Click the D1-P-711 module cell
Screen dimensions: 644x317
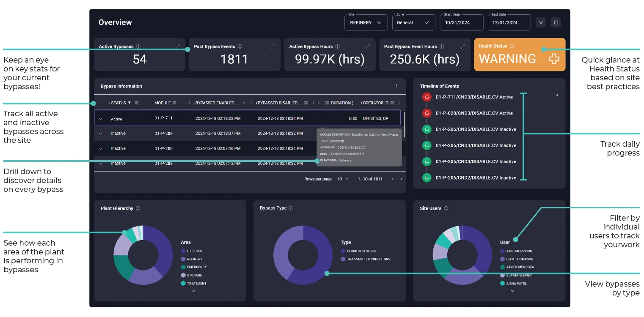coord(163,118)
